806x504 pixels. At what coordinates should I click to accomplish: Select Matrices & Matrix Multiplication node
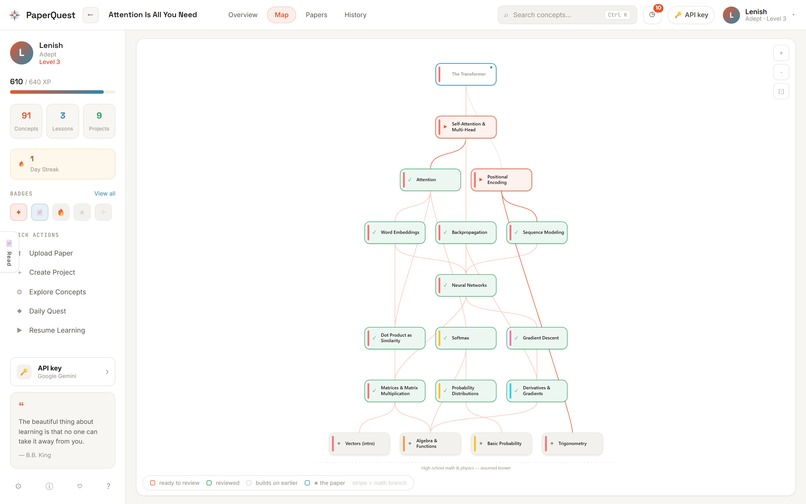coord(395,390)
